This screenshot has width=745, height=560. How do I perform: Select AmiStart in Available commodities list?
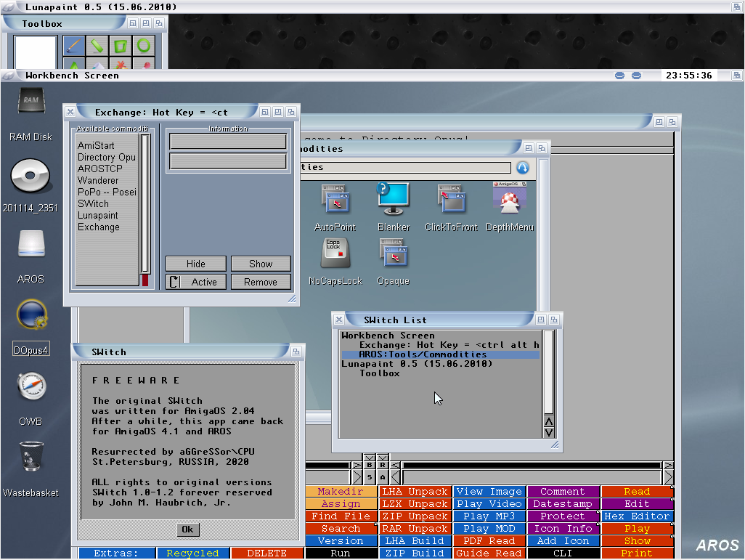coord(107,145)
